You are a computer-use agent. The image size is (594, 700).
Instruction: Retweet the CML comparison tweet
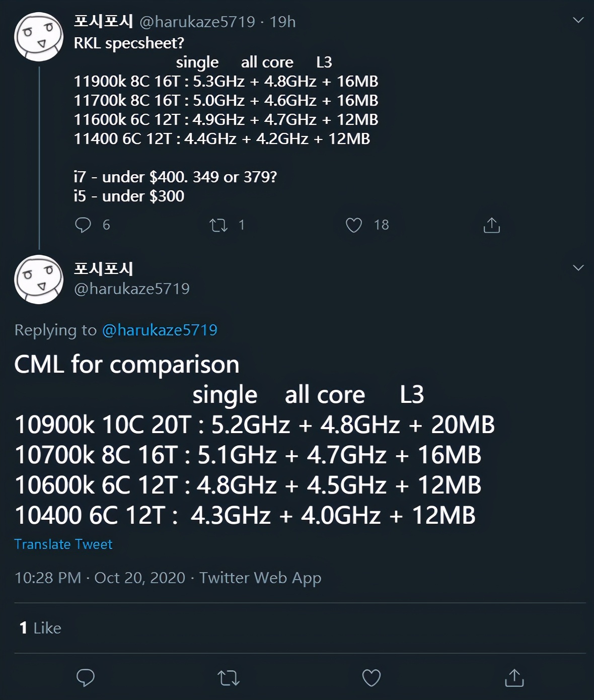pyautogui.click(x=229, y=678)
